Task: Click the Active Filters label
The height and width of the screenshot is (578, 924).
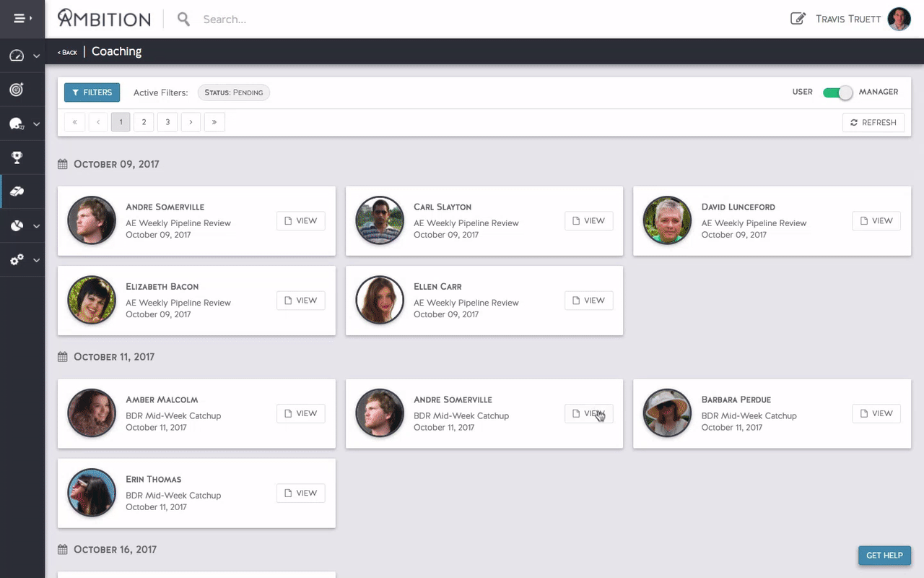Action: (x=161, y=92)
